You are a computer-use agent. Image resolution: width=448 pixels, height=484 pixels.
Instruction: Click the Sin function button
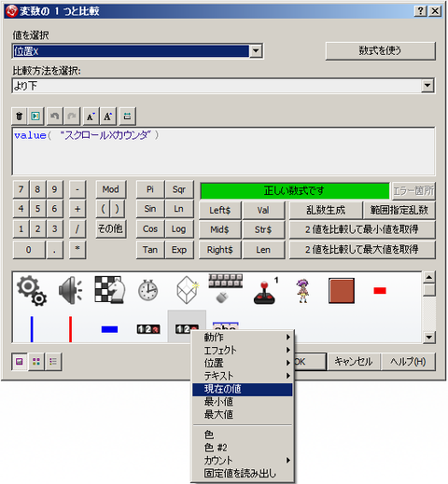[150, 209]
